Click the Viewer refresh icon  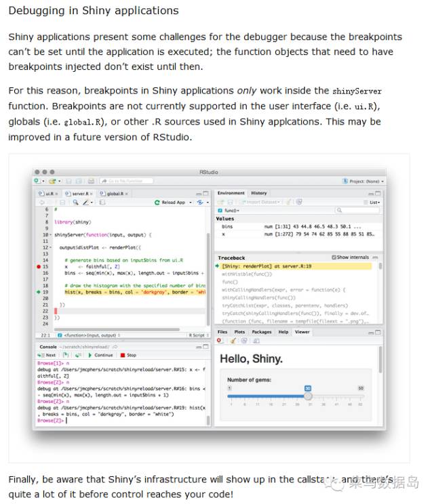pos(244,341)
